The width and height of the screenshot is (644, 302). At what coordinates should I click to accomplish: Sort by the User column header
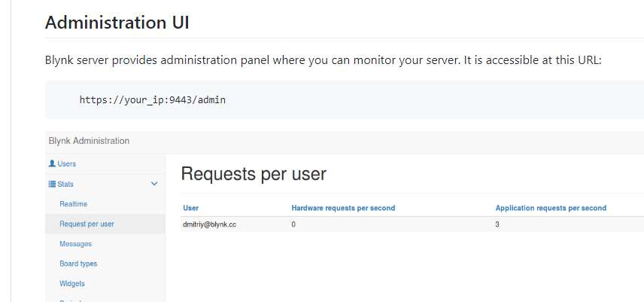[x=191, y=208]
